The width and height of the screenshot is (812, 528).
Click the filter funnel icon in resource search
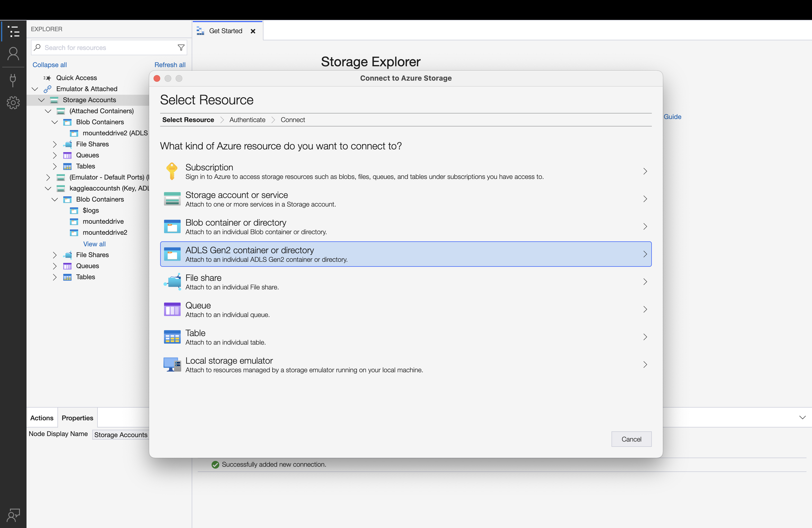(x=181, y=48)
